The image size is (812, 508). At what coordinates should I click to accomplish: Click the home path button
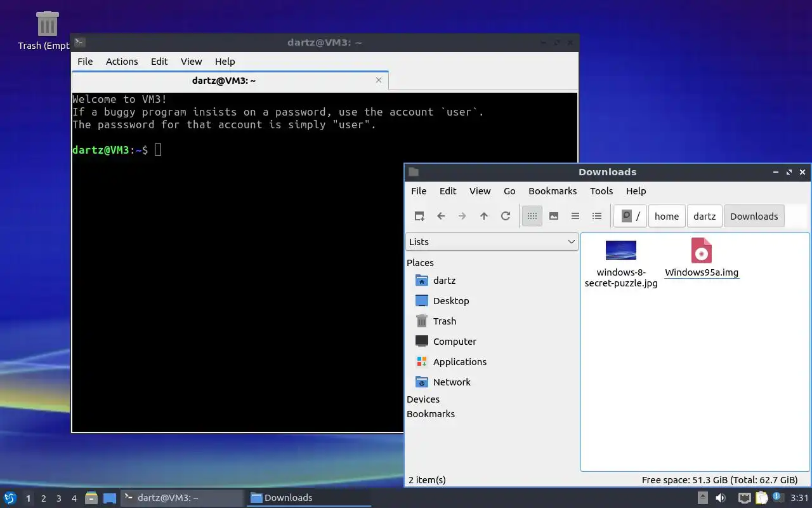click(667, 216)
